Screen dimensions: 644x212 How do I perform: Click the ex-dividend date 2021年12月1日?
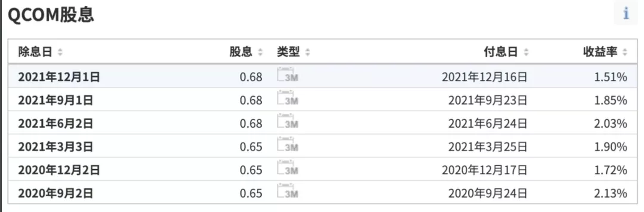tap(59, 77)
